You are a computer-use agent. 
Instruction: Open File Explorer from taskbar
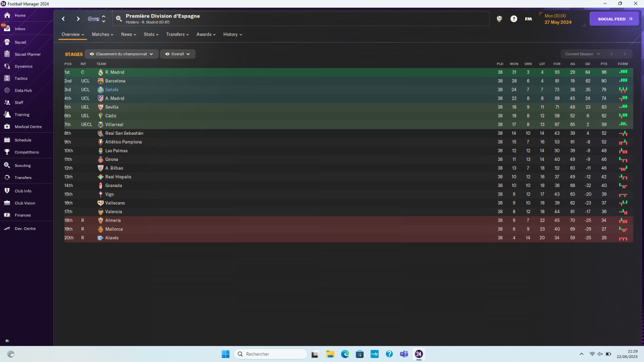(330, 354)
